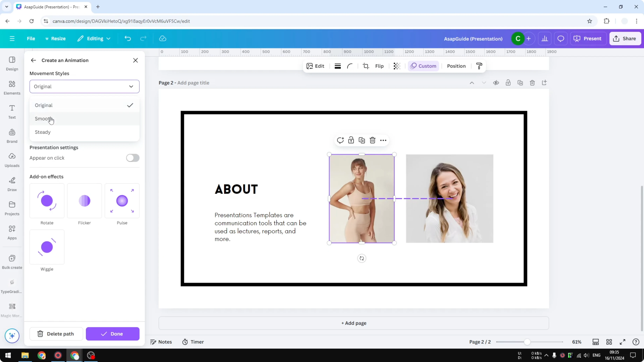Open the Uploads panel
Image resolution: width=644 pixels, height=362 pixels.
click(12, 159)
